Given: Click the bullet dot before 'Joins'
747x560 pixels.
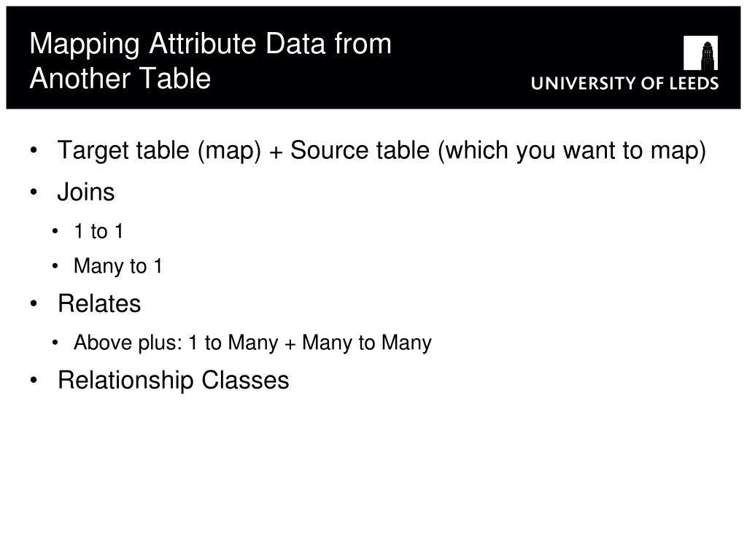Looking at the screenshot, I should click(34, 192).
